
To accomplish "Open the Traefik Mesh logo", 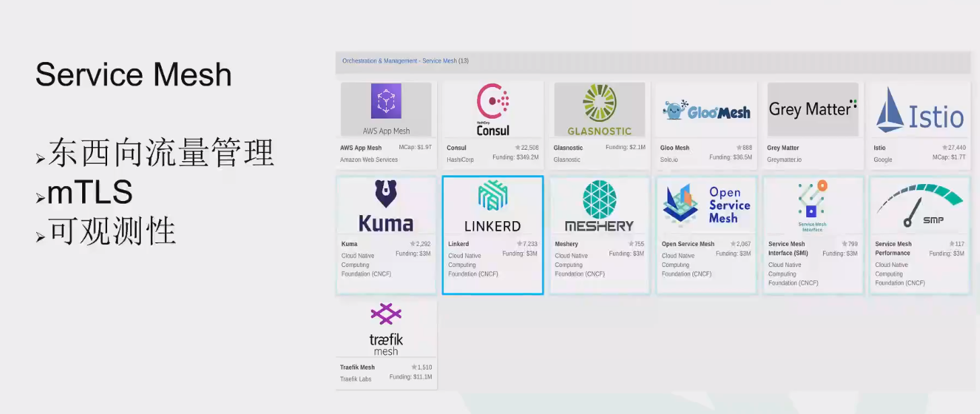I will tap(386, 330).
